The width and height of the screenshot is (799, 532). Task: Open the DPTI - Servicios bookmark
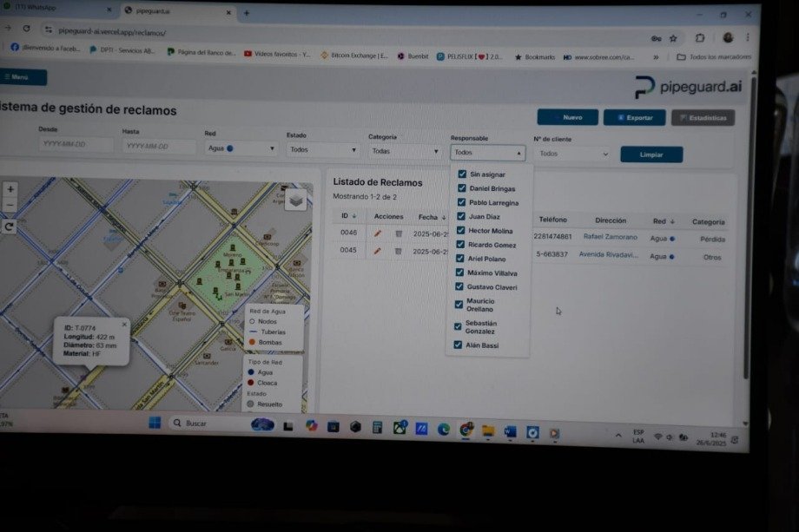[x=122, y=49]
